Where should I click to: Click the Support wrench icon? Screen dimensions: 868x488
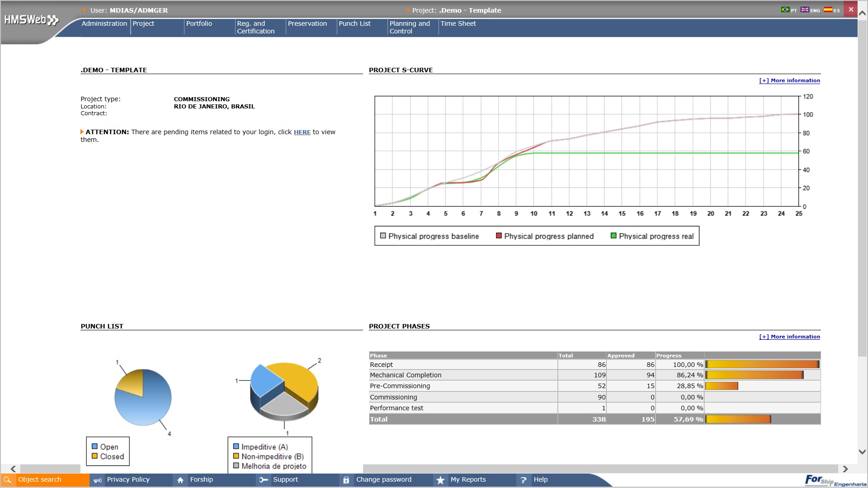tap(264, 480)
